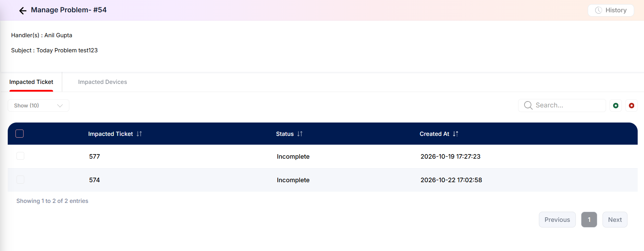This screenshot has height=251, width=644.
Task: Sort by Status column arrows
Action: pos(300,134)
